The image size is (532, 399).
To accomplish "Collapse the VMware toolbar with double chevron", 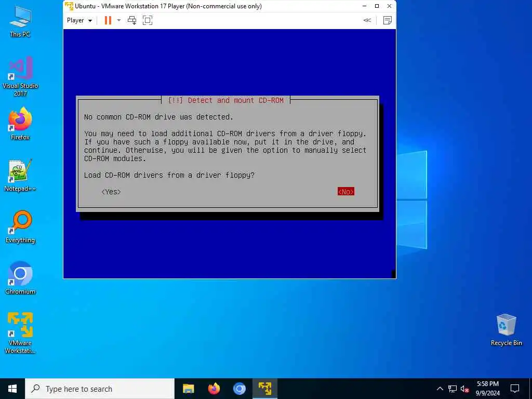I will click(x=367, y=20).
